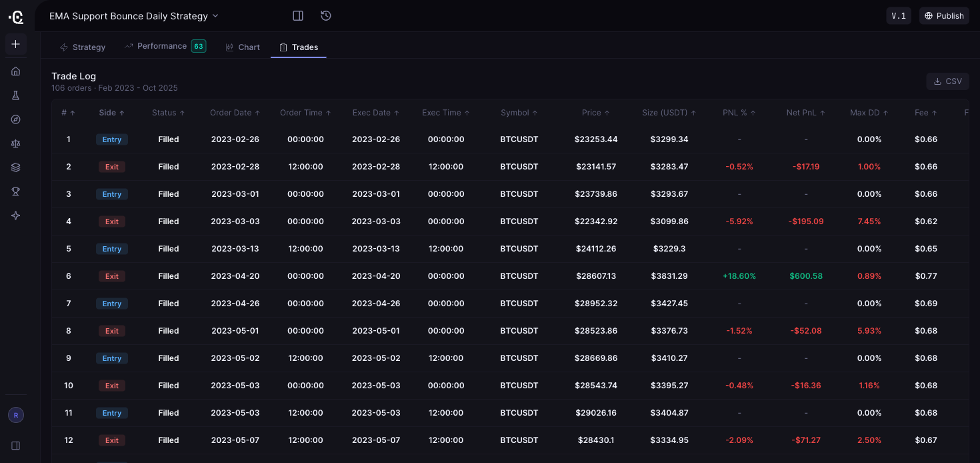Sort by the Side column header
The width and height of the screenshot is (980, 463).
point(112,113)
